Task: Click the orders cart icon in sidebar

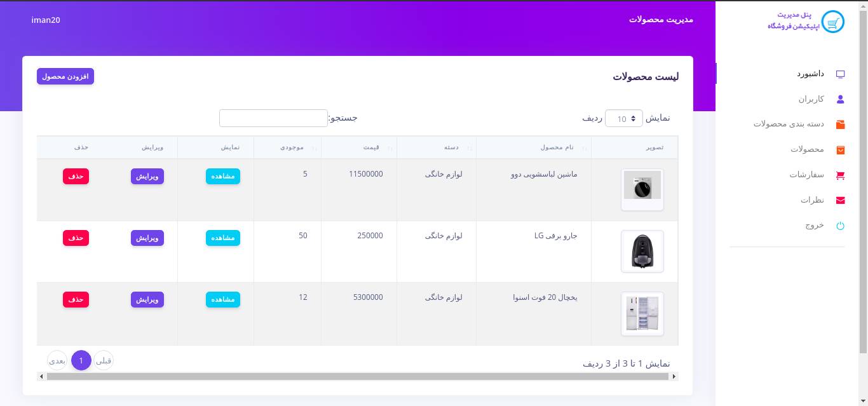Action: click(840, 175)
